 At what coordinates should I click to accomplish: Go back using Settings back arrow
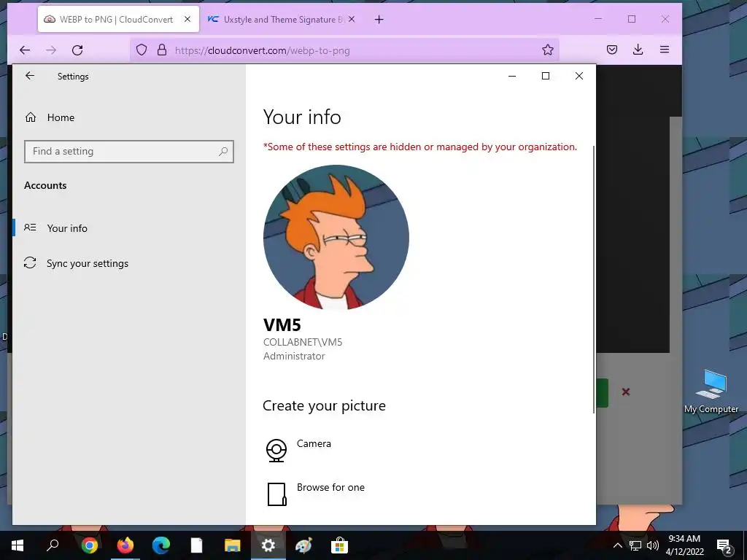click(x=30, y=76)
